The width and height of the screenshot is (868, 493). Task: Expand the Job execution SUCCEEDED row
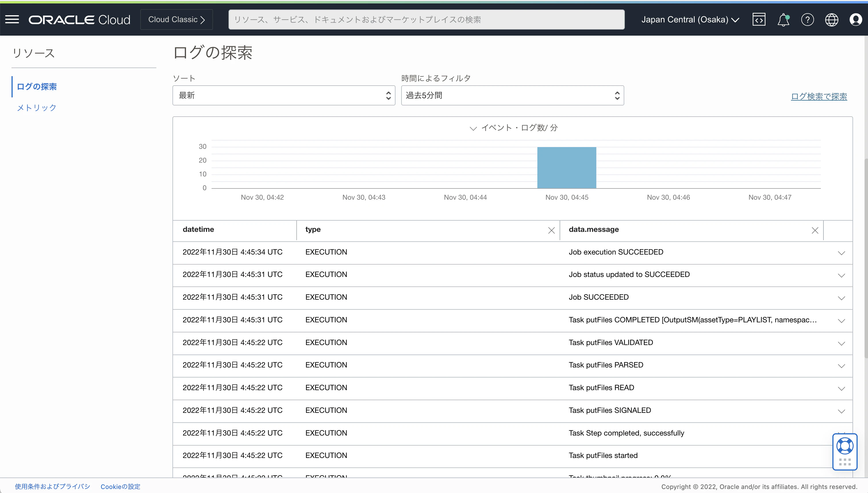pyautogui.click(x=841, y=253)
